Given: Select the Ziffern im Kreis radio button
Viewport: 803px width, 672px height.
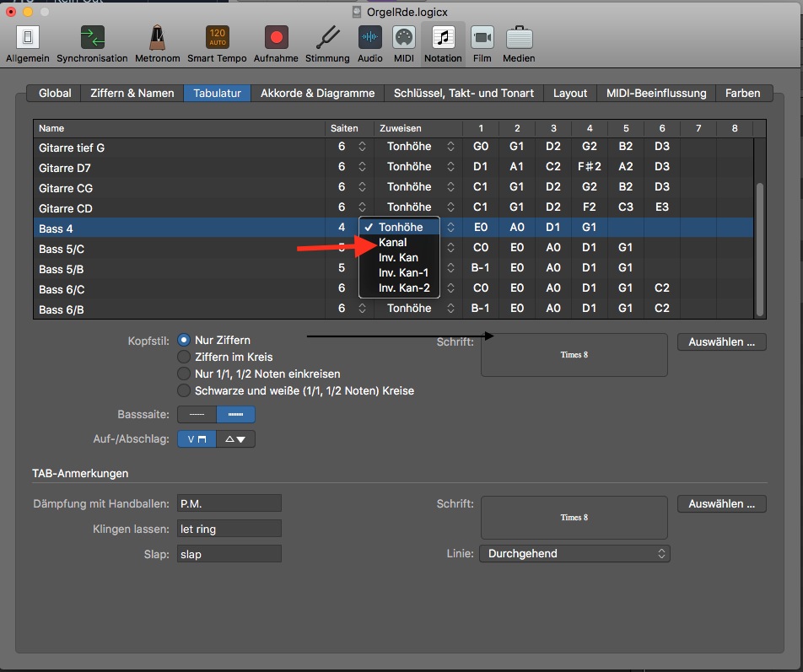Looking at the screenshot, I should pos(184,357).
